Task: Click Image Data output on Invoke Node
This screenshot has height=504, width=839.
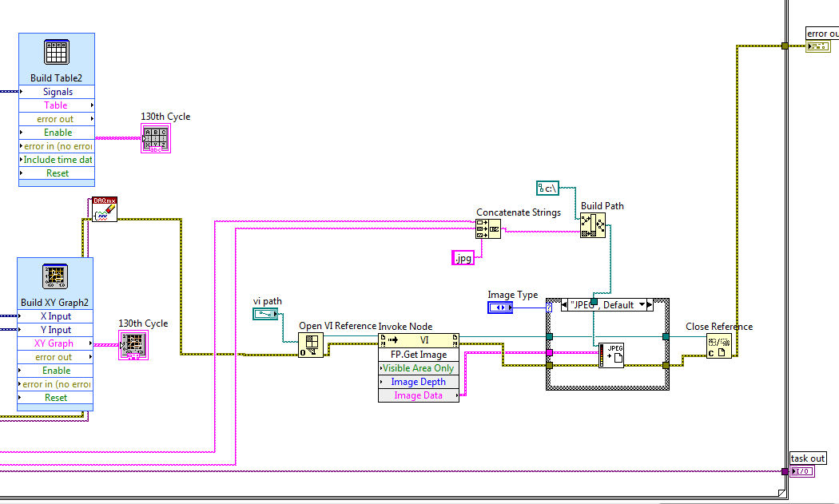Action: pyautogui.click(x=419, y=395)
